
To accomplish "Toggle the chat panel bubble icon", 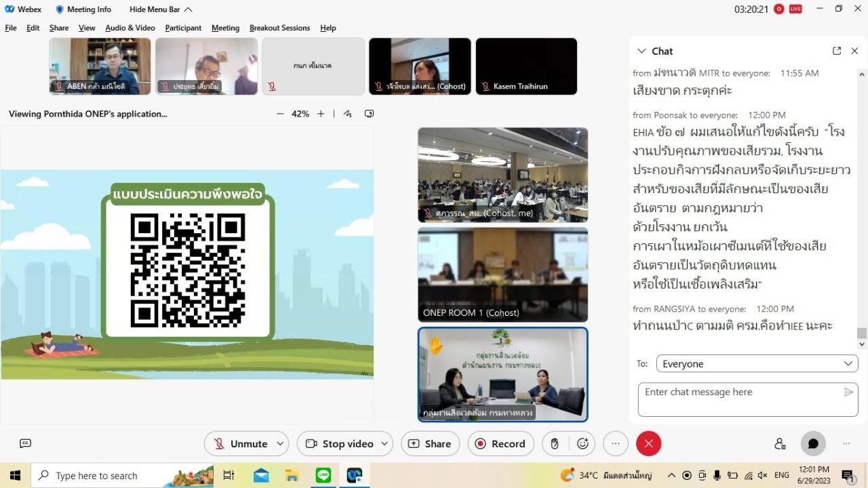I will (x=813, y=444).
